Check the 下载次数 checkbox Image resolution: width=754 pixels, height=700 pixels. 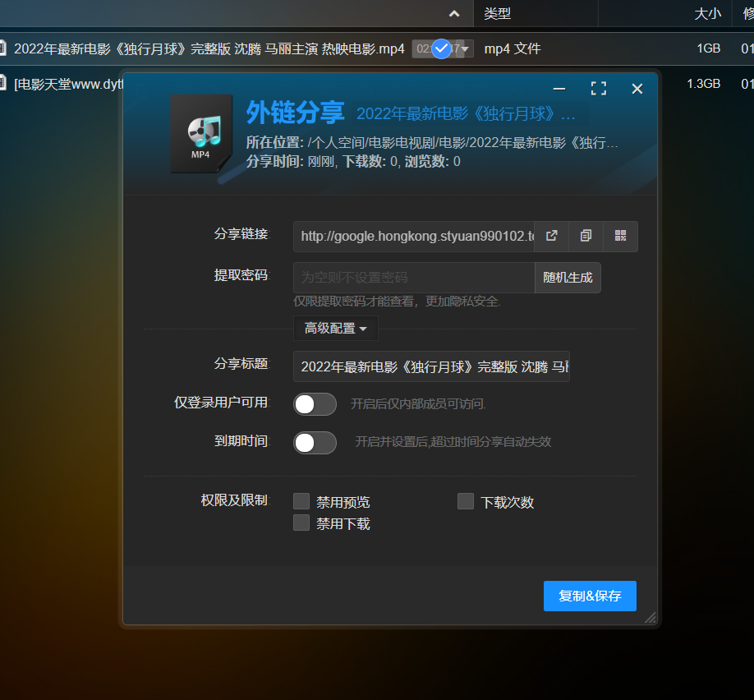(466, 502)
